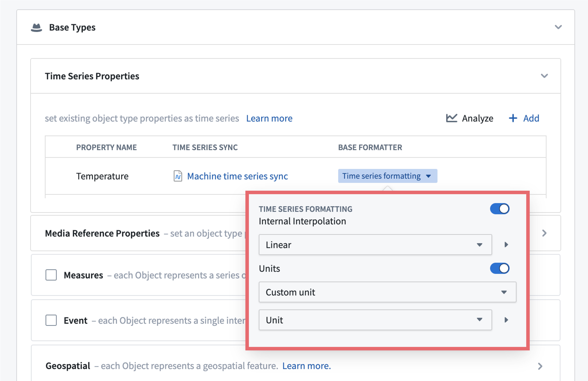Click the plus icon beside Add

pos(513,118)
